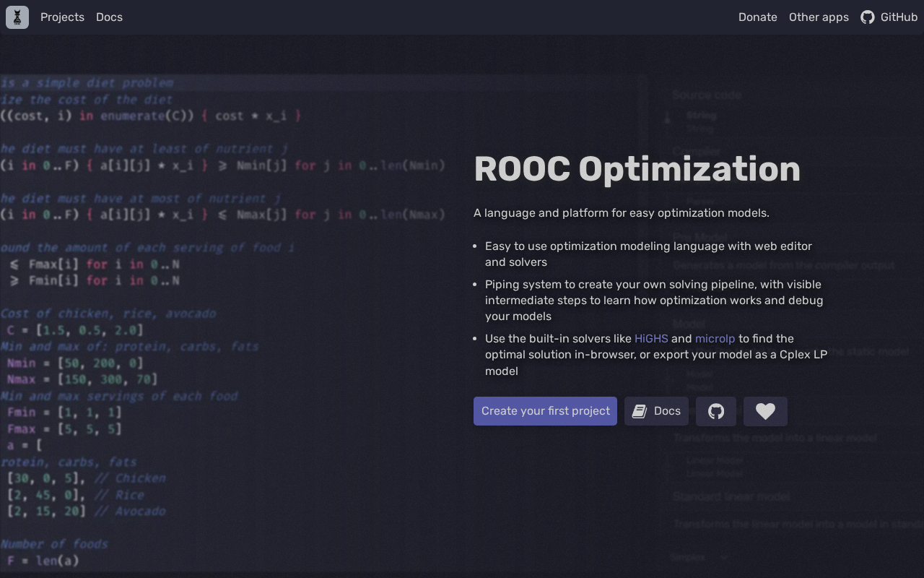
Task: Click the GitHub octocat icon in navbar
Action: pyautogui.click(x=868, y=17)
